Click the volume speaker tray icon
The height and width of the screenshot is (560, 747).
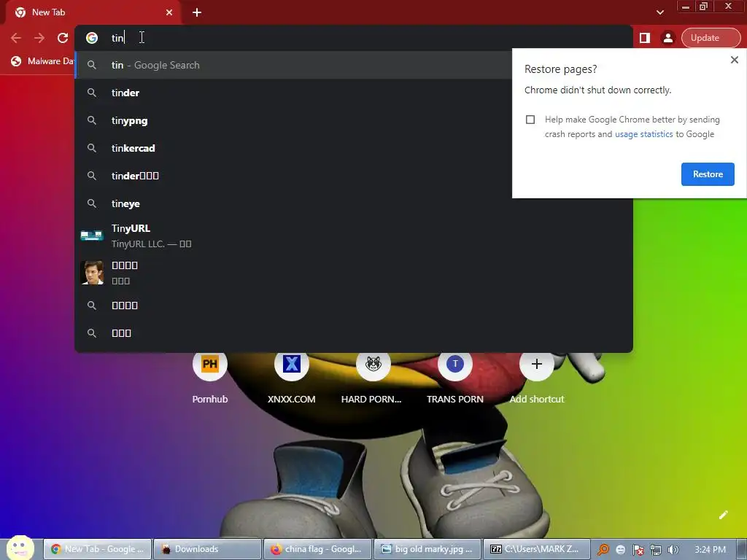tap(673, 550)
